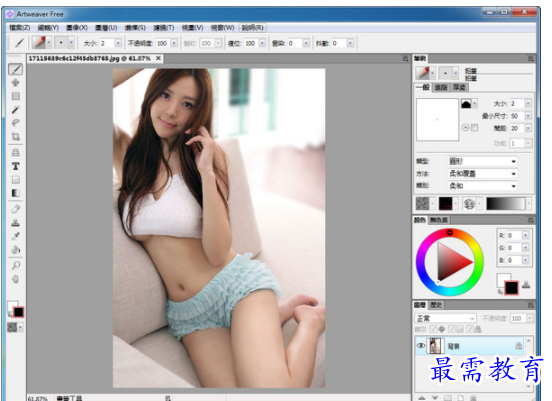Viewport: 552px width, 401px height.
Task: Select the Hand pan tool
Action: pos(15,279)
